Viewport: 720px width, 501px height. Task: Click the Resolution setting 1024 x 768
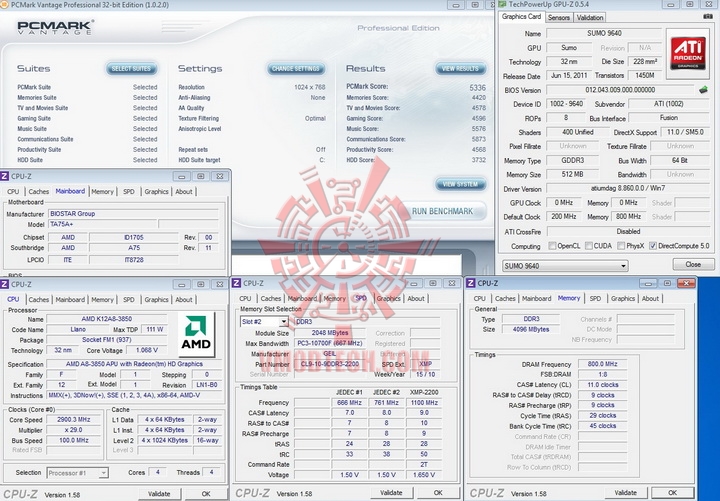[309, 87]
